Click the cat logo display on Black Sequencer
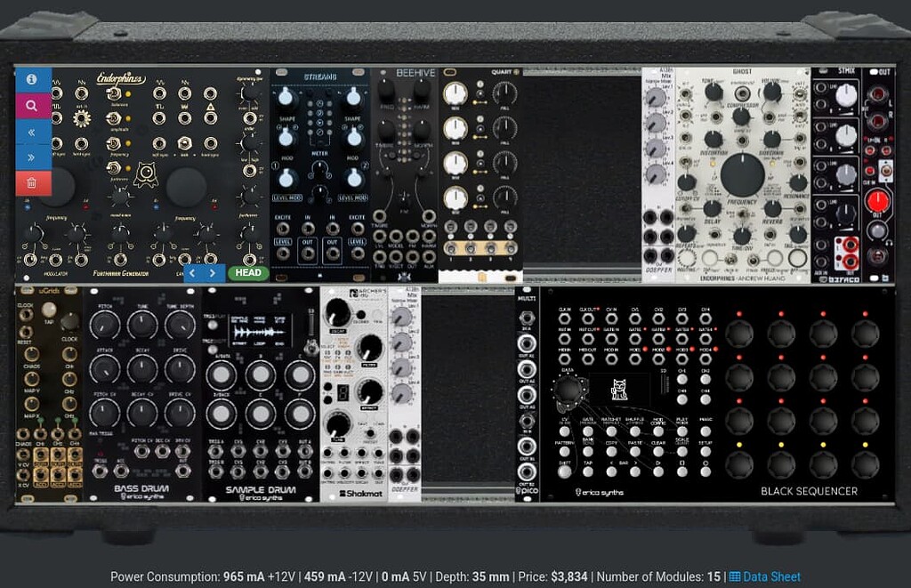The image size is (911, 588). point(620,390)
